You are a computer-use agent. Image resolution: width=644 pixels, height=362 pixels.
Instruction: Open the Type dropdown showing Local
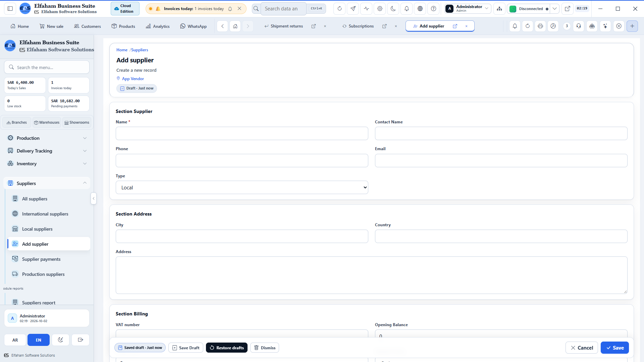[x=242, y=187]
